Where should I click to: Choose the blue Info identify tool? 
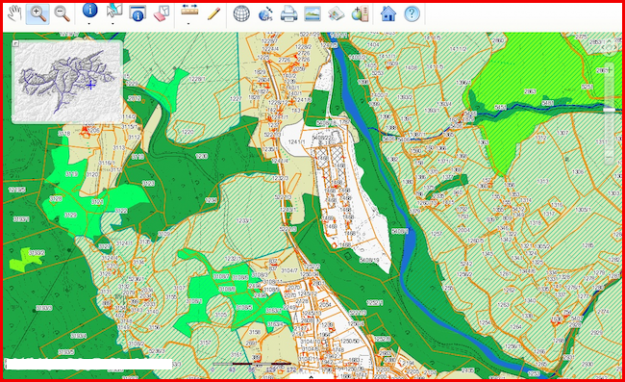(90, 10)
